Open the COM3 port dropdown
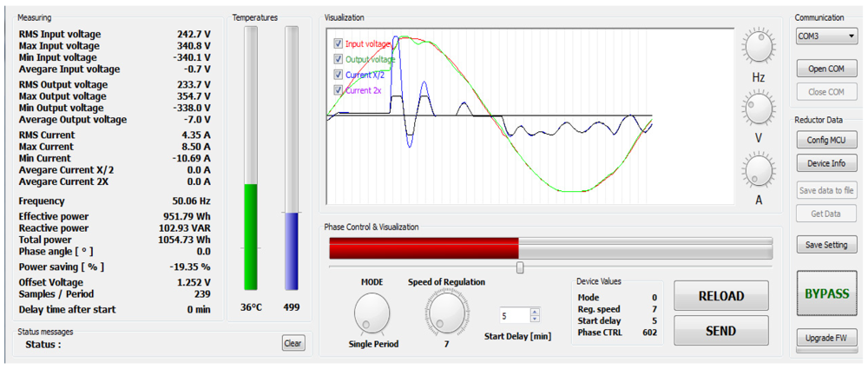868x369 pixels. pyautogui.click(x=826, y=36)
